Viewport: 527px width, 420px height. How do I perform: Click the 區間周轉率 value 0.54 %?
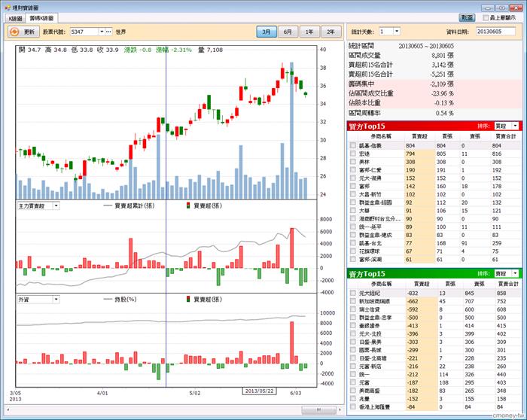[x=445, y=113]
